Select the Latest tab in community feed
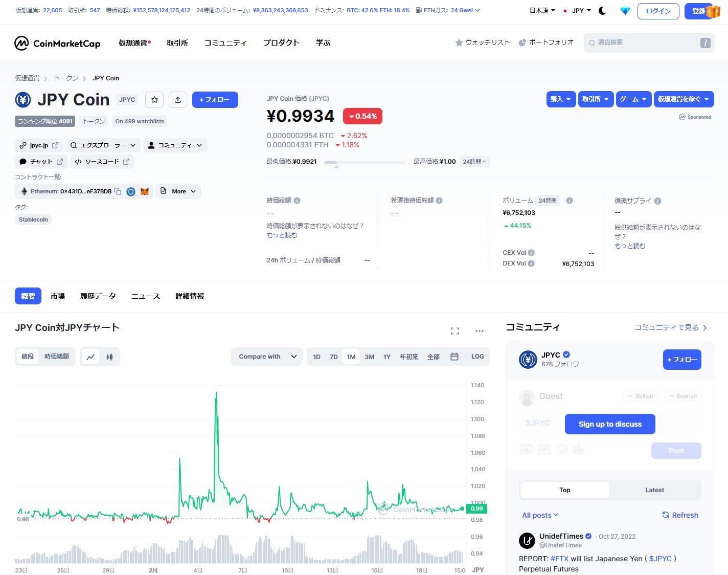The image size is (728, 575). [654, 490]
